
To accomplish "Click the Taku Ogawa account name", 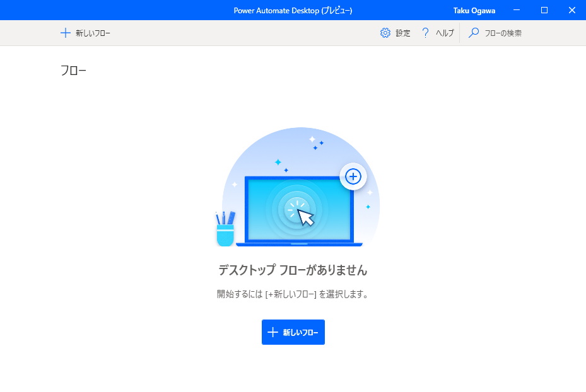I will (474, 11).
